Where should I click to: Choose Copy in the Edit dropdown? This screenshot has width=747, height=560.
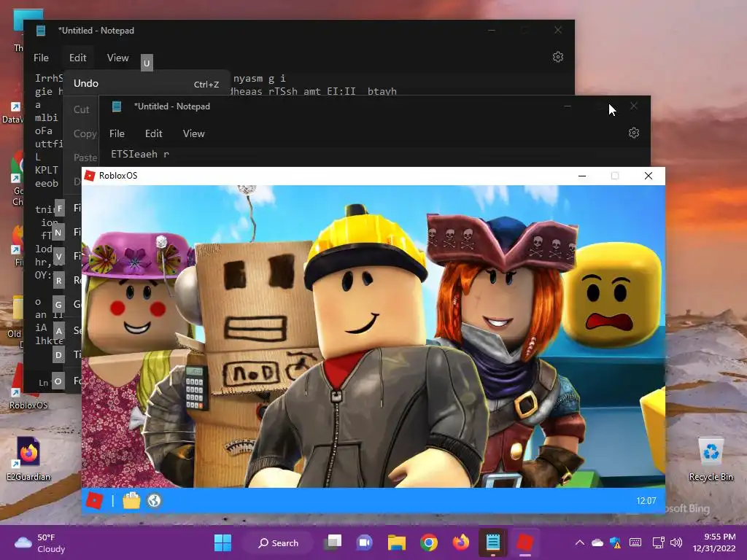tap(85, 134)
